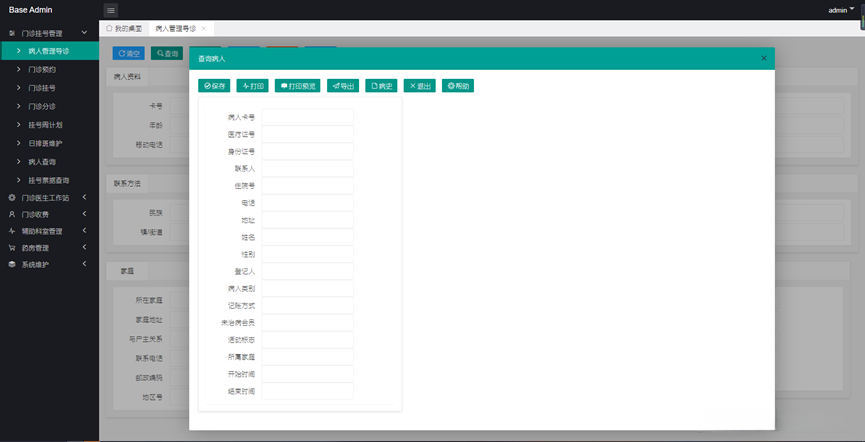Focus the 病人类别 input field
This screenshot has width=865, height=442.
click(307, 289)
